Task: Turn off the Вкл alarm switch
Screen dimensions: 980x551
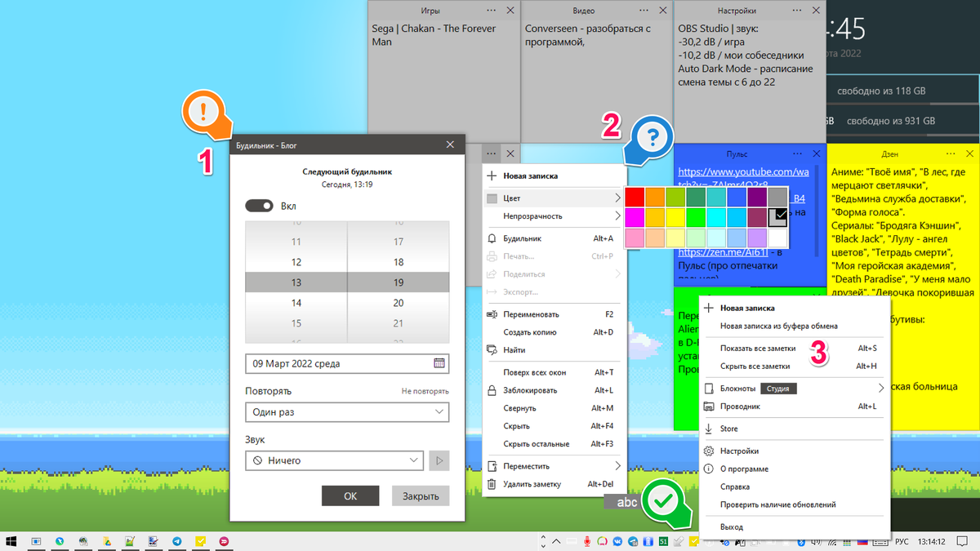Action: [x=259, y=207]
